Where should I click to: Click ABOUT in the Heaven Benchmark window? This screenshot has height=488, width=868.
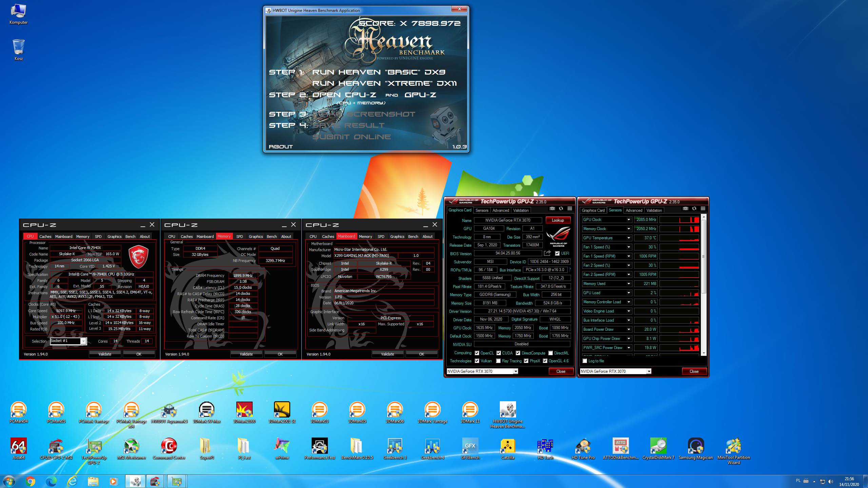[281, 147]
